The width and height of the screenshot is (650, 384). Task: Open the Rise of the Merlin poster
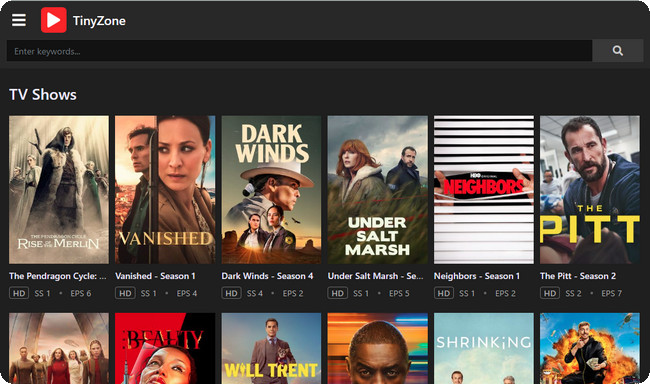point(59,190)
